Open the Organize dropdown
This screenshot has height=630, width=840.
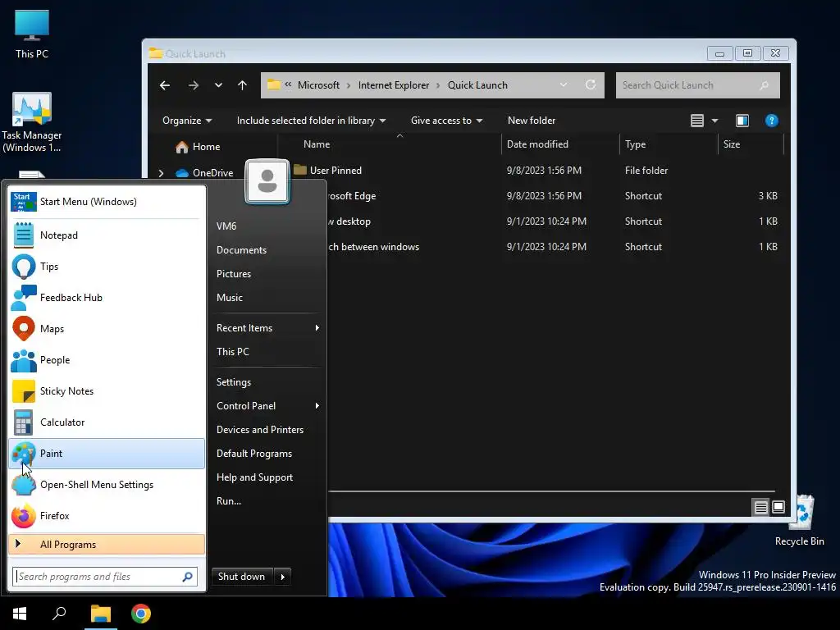[187, 121]
